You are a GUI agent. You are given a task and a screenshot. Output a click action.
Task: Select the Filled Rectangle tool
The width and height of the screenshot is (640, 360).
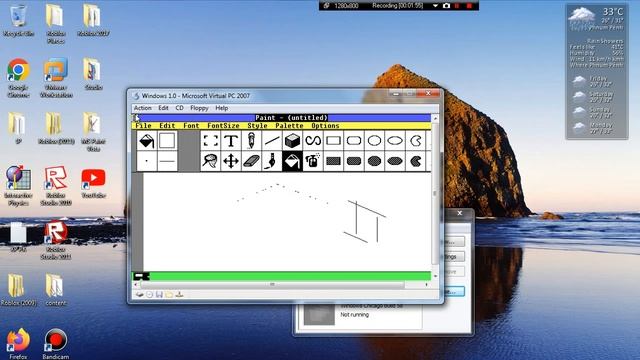point(333,161)
